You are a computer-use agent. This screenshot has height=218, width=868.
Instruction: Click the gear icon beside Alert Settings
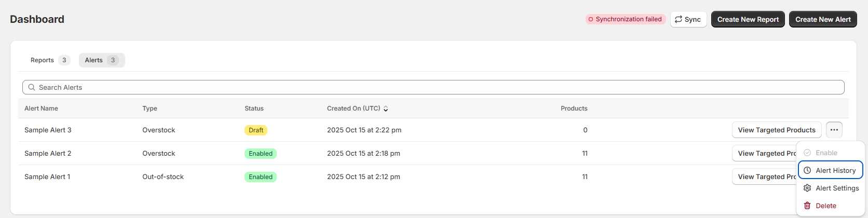(807, 188)
